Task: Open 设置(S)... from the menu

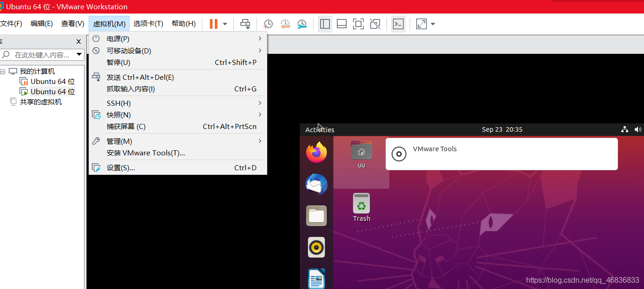Action: pyautogui.click(x=178, y=167)
